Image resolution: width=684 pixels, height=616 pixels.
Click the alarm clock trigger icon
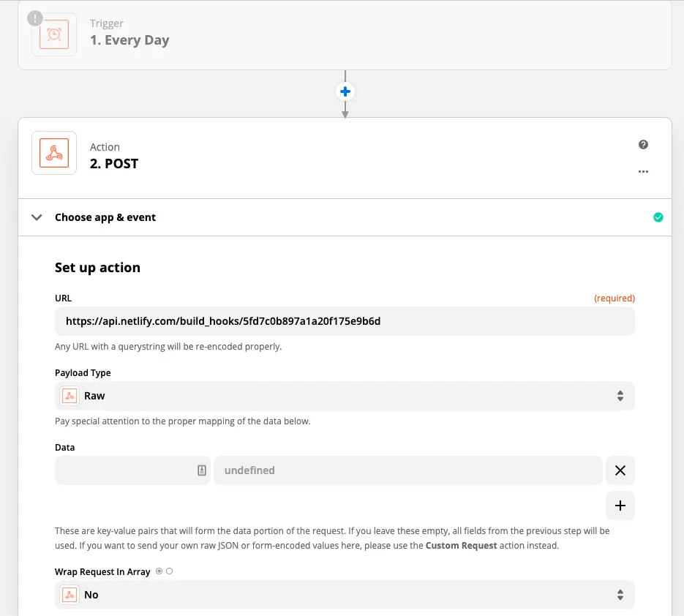54,34
